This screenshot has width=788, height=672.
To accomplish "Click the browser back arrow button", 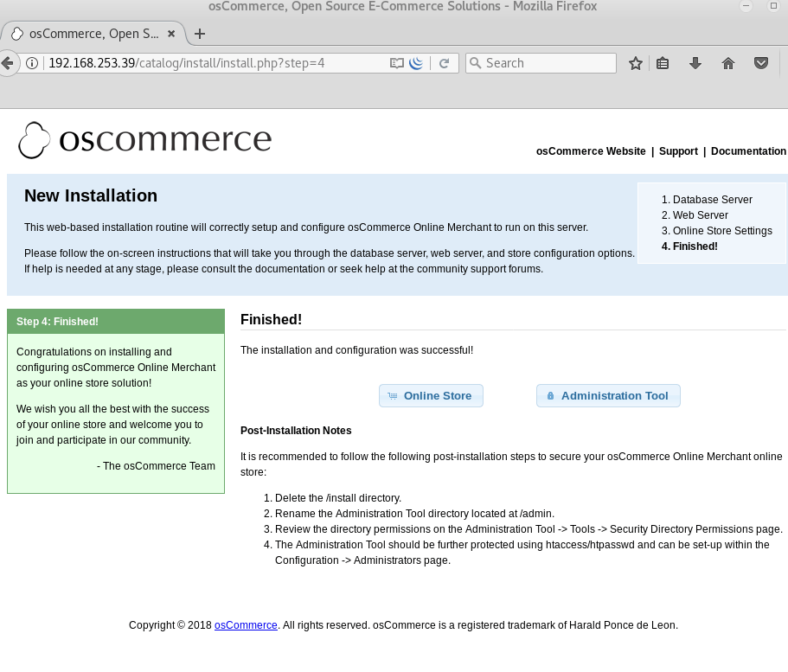I will pos(7,63).
